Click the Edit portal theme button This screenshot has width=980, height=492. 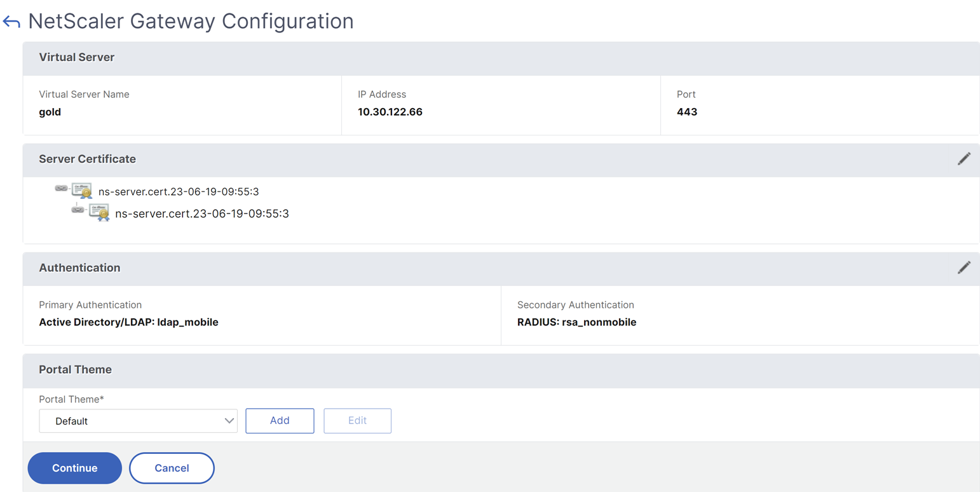(357, 421)
